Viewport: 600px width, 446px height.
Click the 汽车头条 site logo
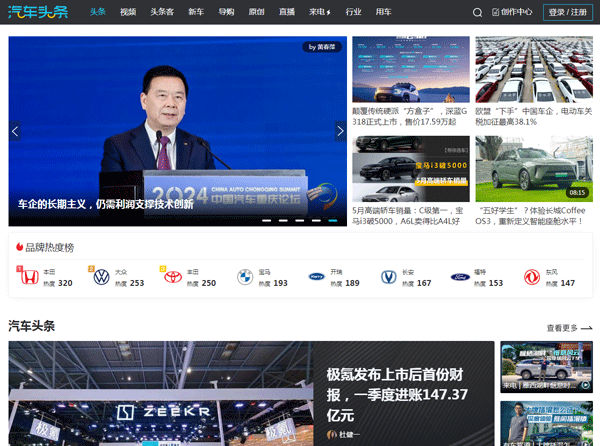point(38,12)
